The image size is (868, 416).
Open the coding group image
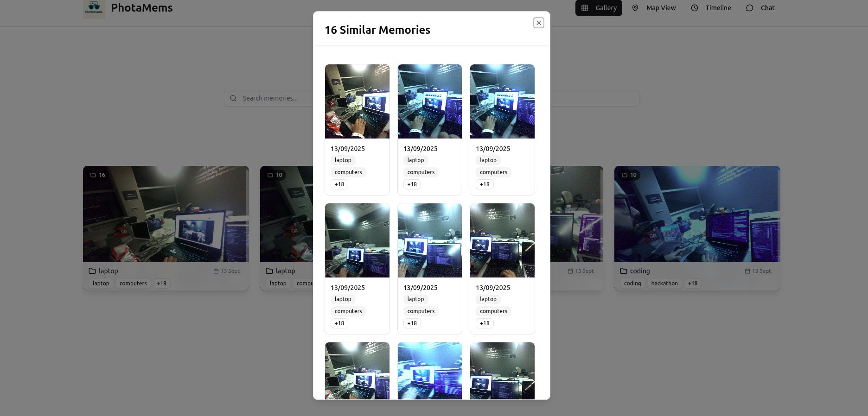(697, 214)
